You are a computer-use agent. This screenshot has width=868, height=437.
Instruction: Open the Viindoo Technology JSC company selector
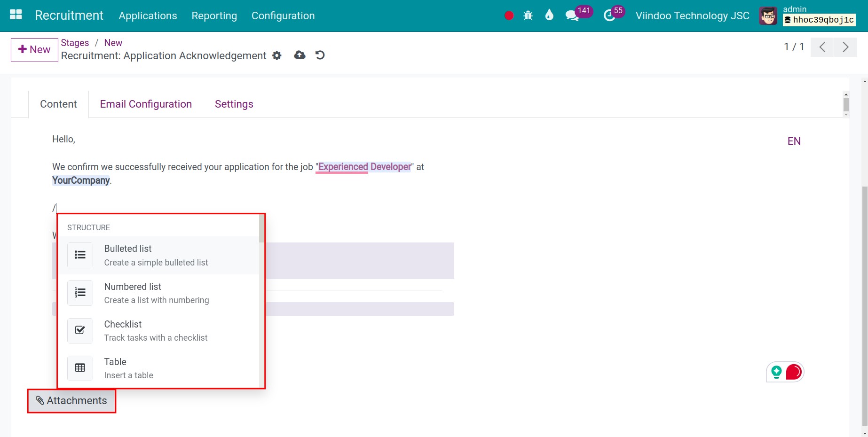(x=691, y=16)
